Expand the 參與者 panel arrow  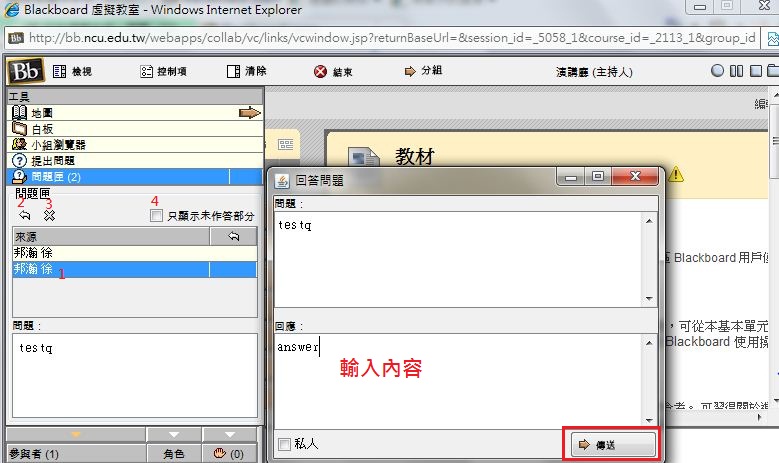tap(74, 434)
